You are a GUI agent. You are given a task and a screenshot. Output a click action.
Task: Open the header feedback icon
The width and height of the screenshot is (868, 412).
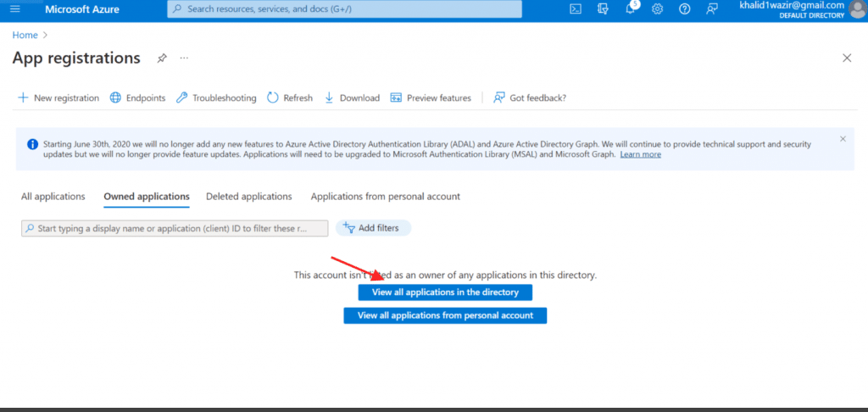(712, 9)
